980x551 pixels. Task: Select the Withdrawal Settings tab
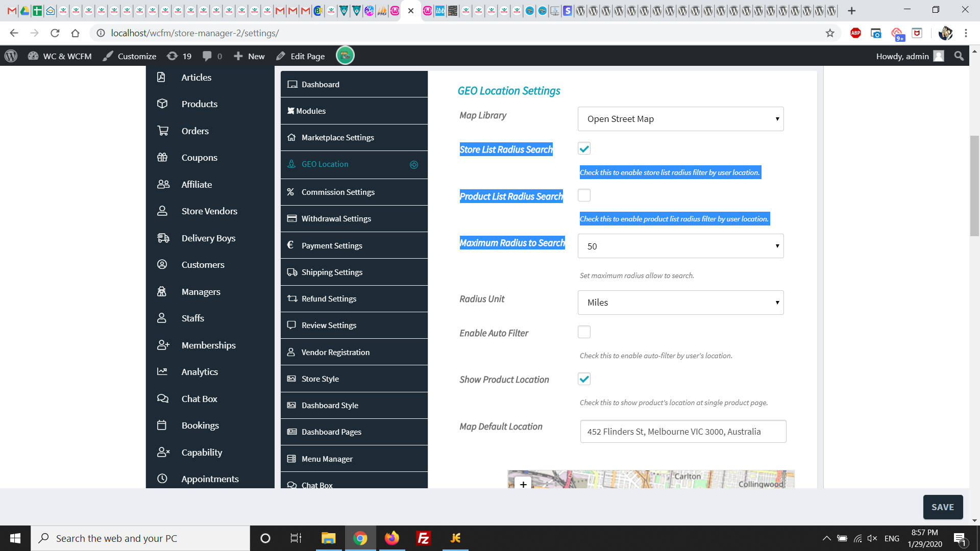[354, 218]
